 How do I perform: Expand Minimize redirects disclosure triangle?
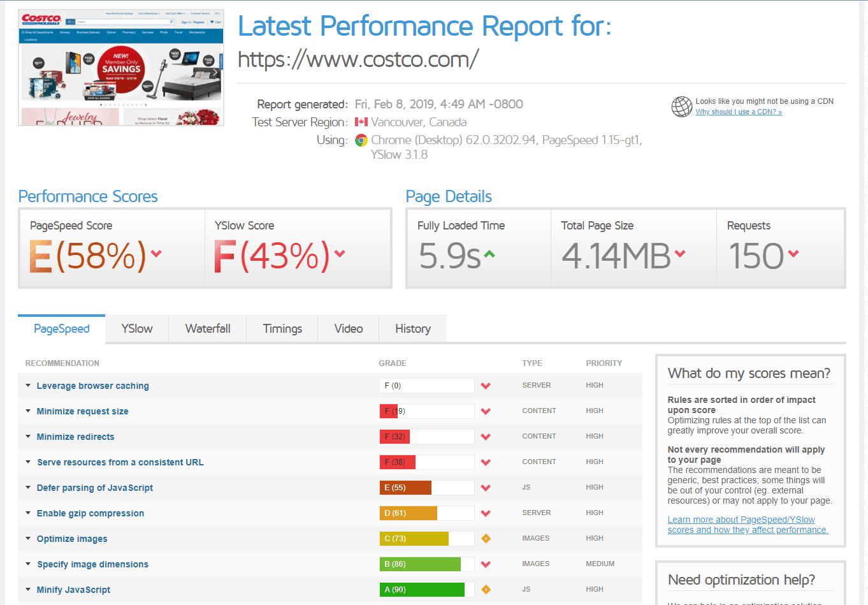pos(28,436)
